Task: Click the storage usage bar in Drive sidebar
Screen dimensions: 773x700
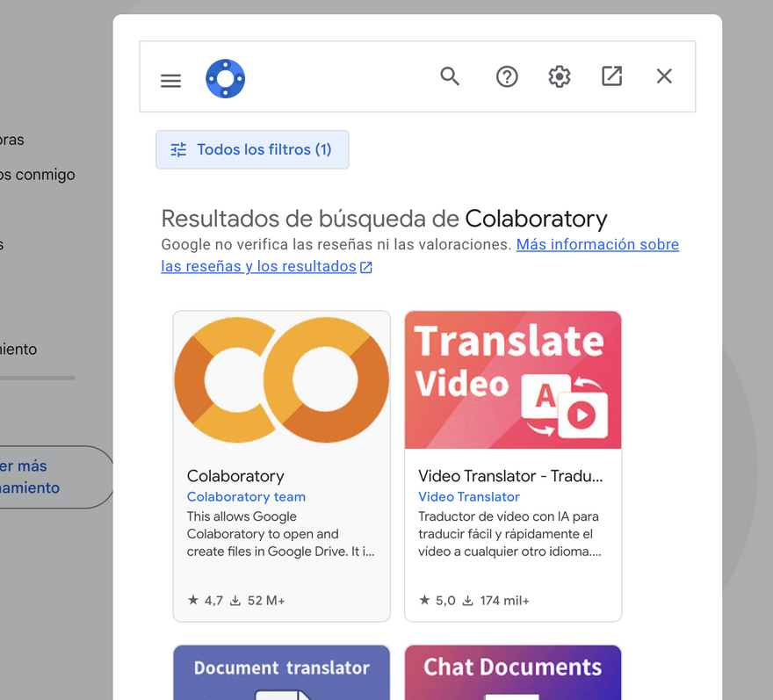Action: (38, 378)
